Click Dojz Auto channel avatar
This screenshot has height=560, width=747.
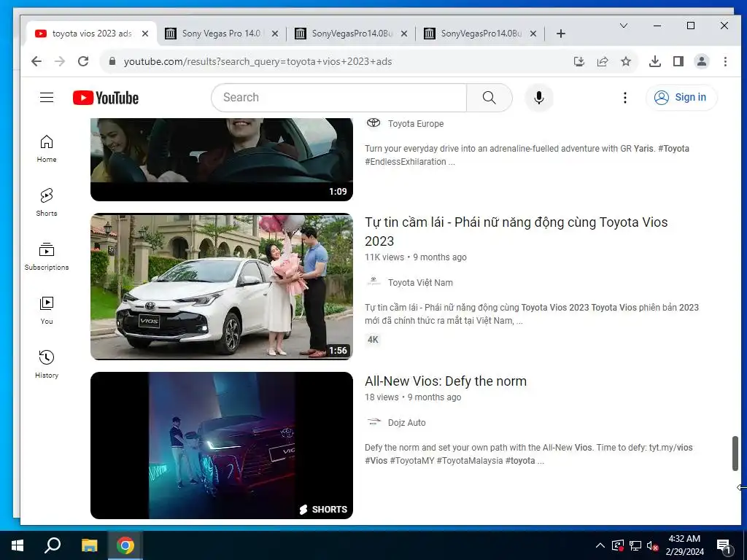coord(373,422)
